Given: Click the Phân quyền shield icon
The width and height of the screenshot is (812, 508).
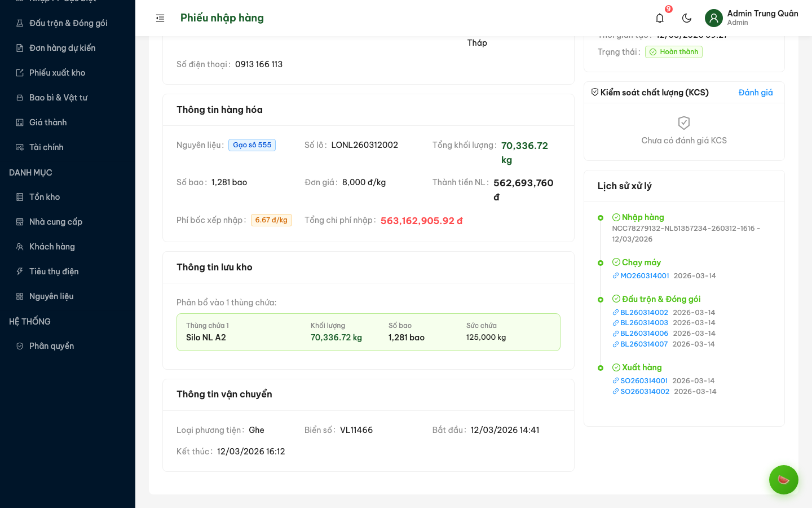Looking at the screenshot, I should point(20,346).
